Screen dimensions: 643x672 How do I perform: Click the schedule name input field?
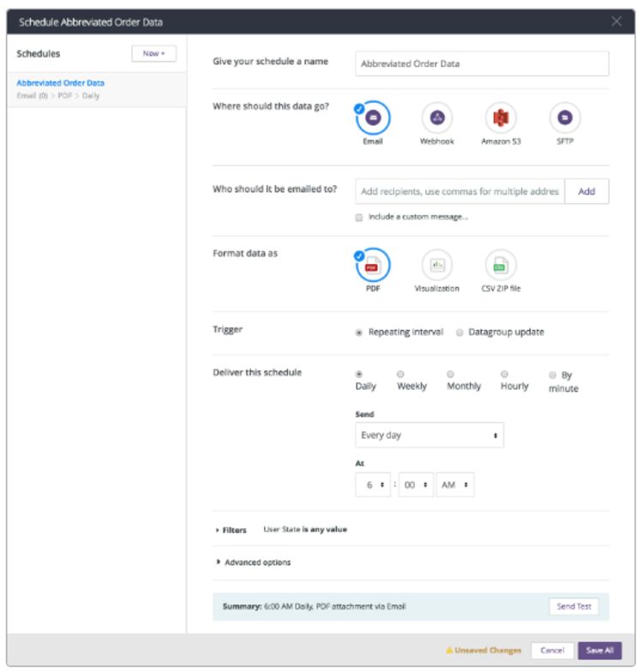click(x=482, y=63)
